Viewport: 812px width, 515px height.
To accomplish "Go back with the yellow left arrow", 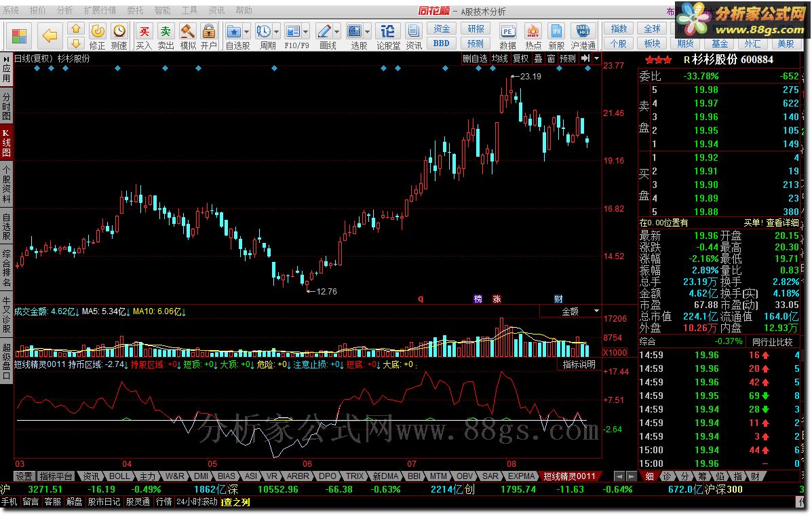I will [x=50, y=36].
